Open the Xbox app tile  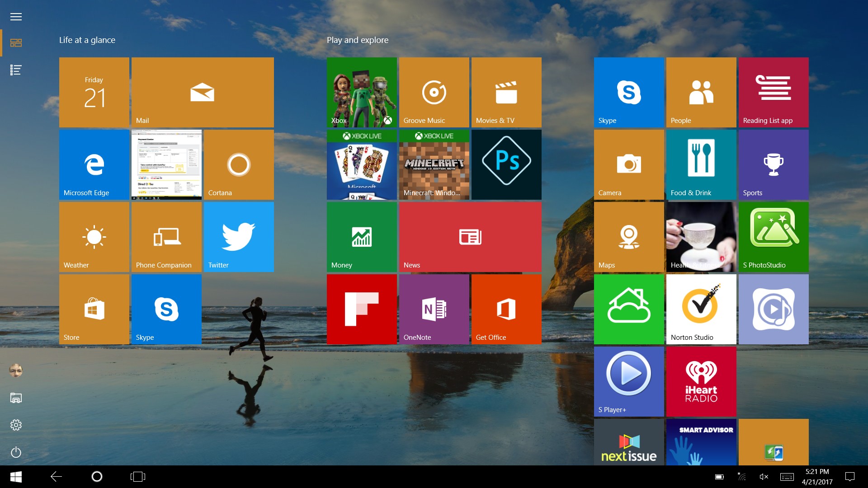tap(363, 92)
